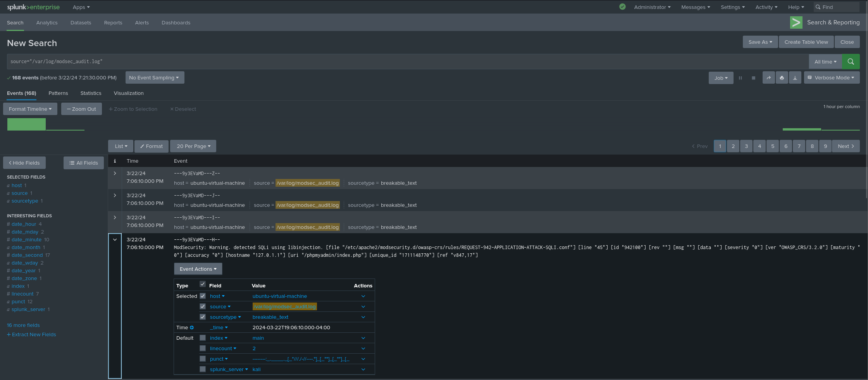This screenshot has width=868, height=380.
Task: Open the List view dropdown
Action: coord(121,146)
